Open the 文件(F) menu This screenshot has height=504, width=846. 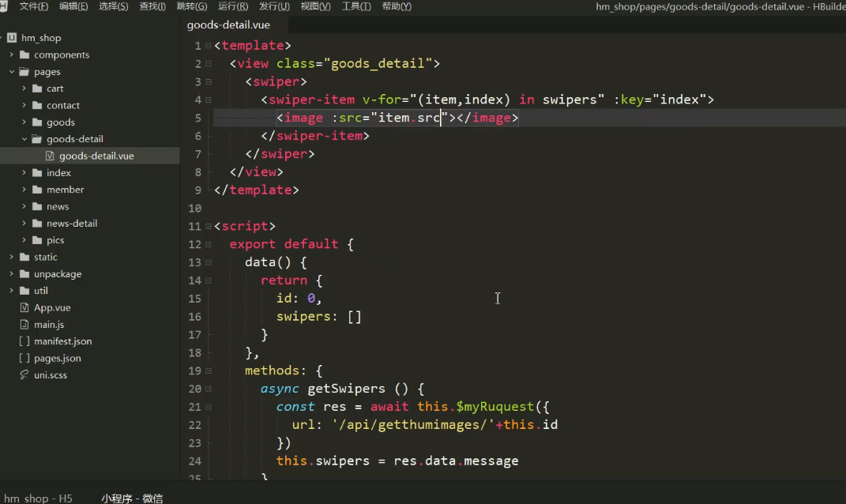point(33,6)
